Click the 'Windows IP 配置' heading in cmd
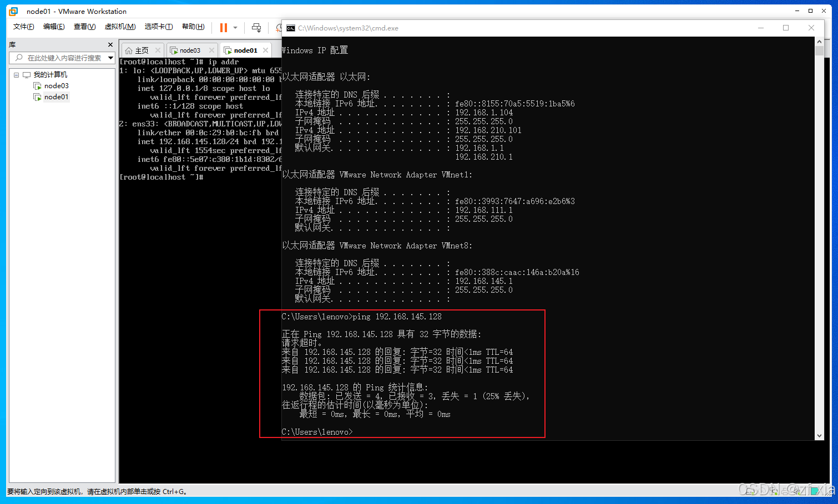Image resolution: width=838 pixels, height=504 pixels. pos(315,50)
